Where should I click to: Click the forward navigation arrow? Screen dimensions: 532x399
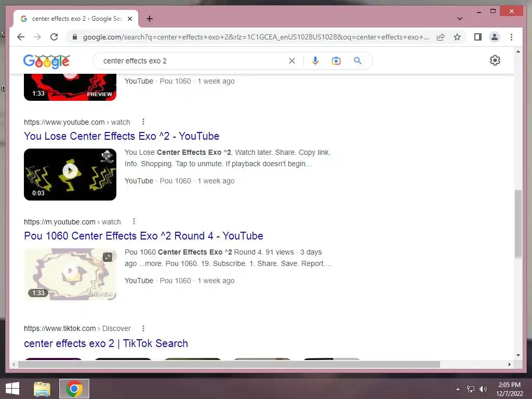[x=37, y=37]
